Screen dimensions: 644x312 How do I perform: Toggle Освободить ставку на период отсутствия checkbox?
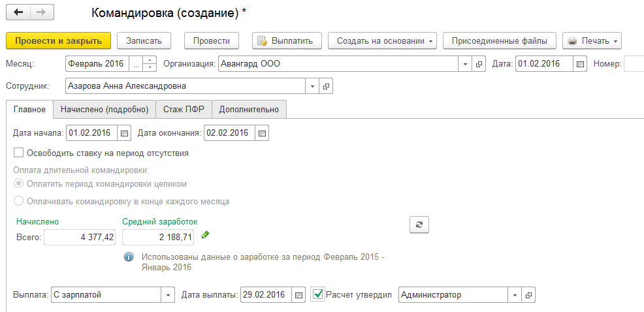18,153
